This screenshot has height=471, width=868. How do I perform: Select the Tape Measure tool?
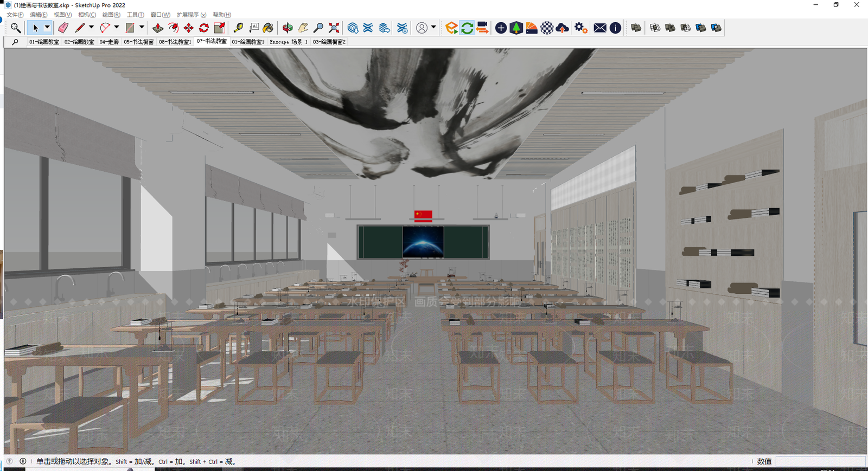click(238, 28)
